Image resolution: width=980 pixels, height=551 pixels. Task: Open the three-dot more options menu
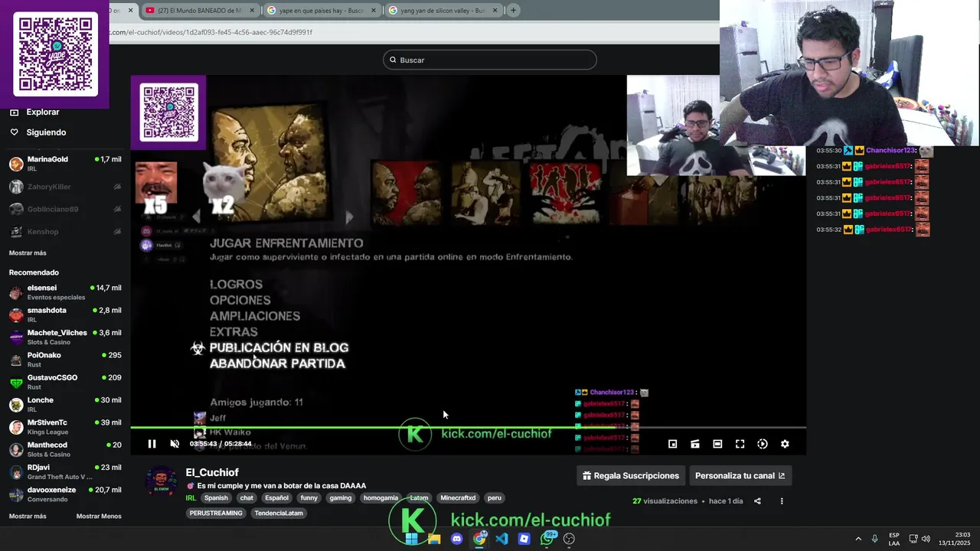pyautogui.click(x=782, y=501)
